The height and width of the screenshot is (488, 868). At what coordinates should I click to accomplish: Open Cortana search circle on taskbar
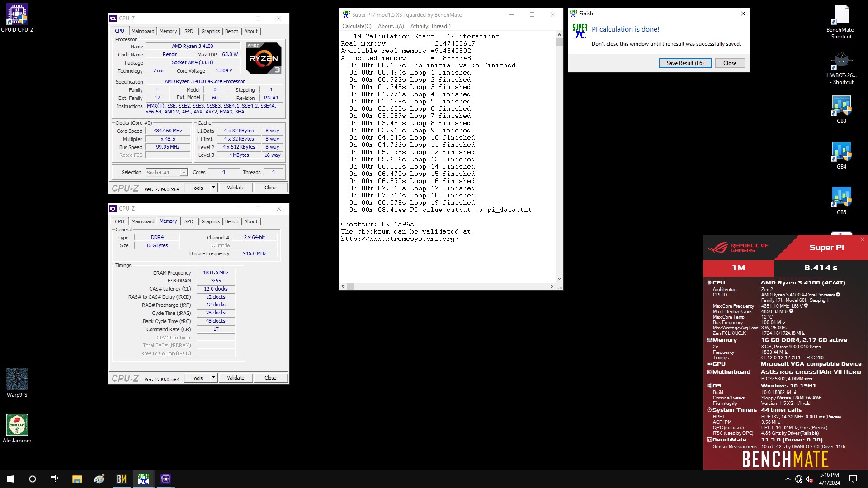coord(33,479)
